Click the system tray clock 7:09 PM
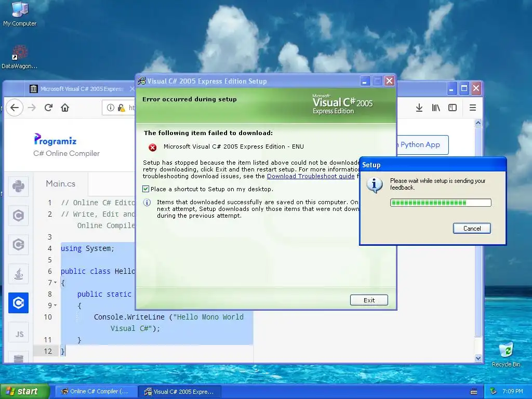 tap(512, 391)
